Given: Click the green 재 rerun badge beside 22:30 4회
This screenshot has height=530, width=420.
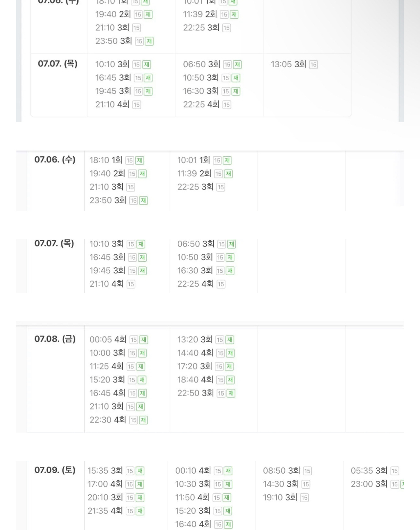Looking at the screenshot, I should coord(144,420).
